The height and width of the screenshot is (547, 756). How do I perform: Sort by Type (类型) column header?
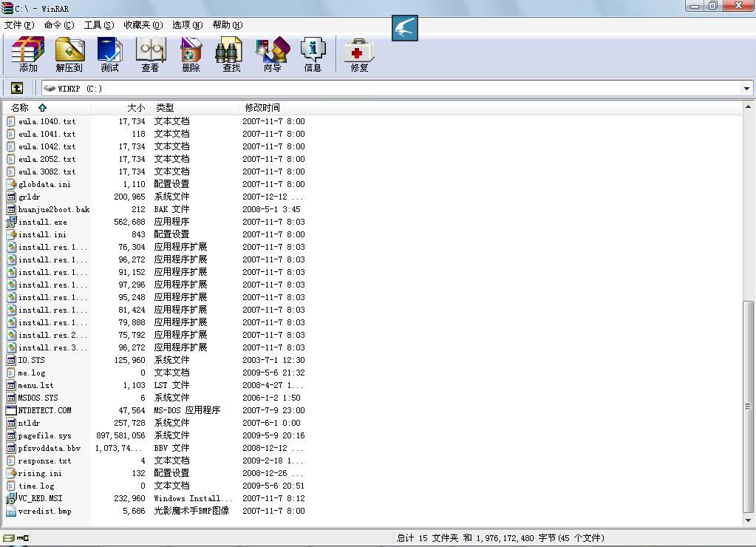195,108
